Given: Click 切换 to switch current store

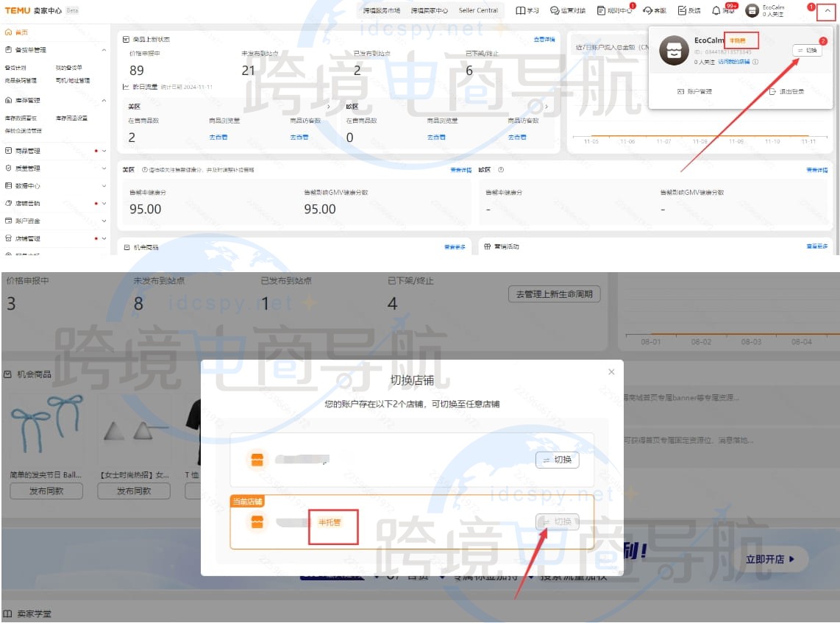Looking at the screenshot, I should (x=557, y=521).
